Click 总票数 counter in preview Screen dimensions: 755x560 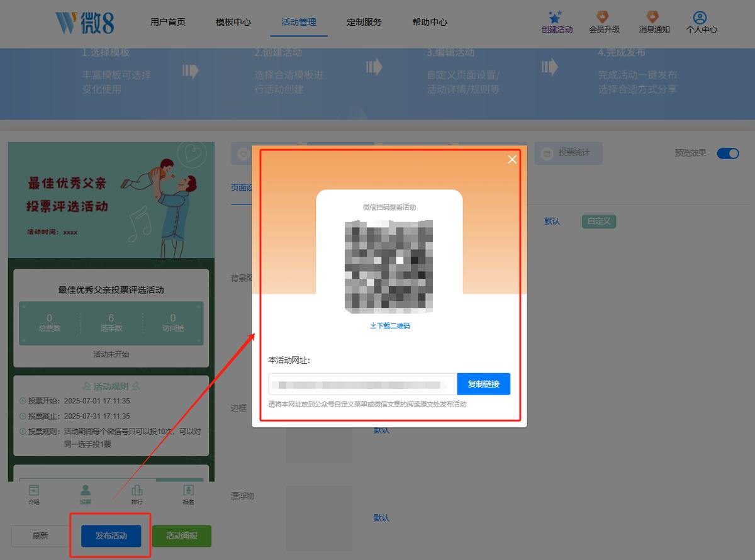(x=50, y=323)
